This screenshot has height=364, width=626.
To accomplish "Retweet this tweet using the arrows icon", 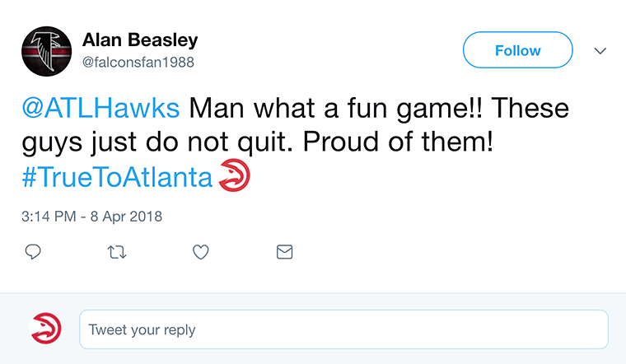I will 117,252.
